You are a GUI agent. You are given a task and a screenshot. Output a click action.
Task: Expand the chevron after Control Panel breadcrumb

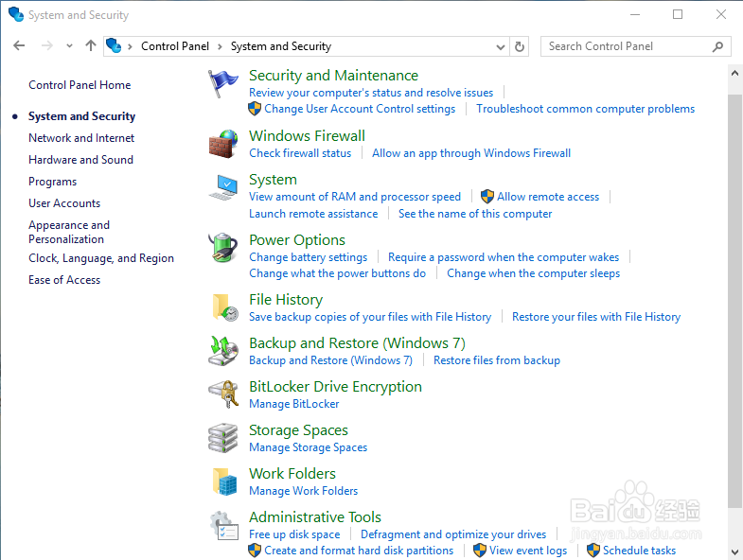tap(220, 46)
